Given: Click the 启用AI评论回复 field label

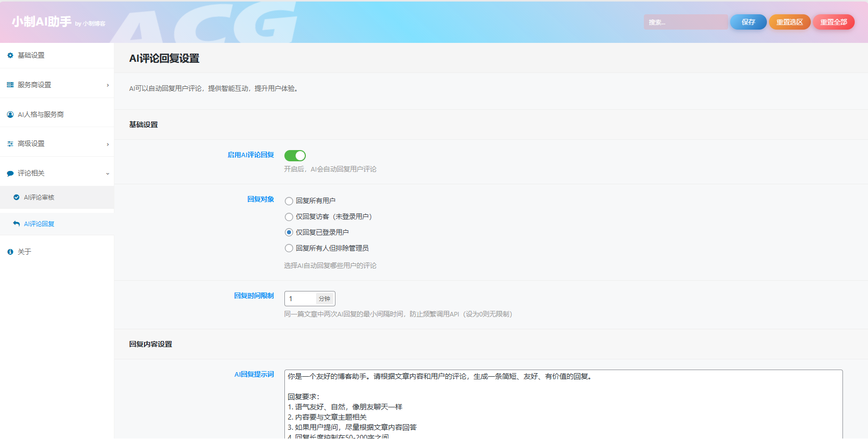Looking at the screenshot, I should (251, 155).
